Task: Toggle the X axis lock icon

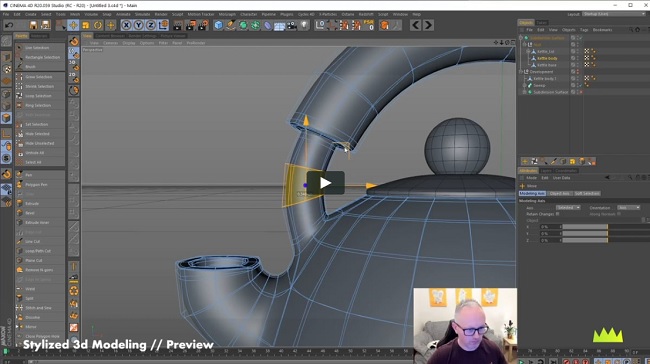Action: [x=126, y=25]
